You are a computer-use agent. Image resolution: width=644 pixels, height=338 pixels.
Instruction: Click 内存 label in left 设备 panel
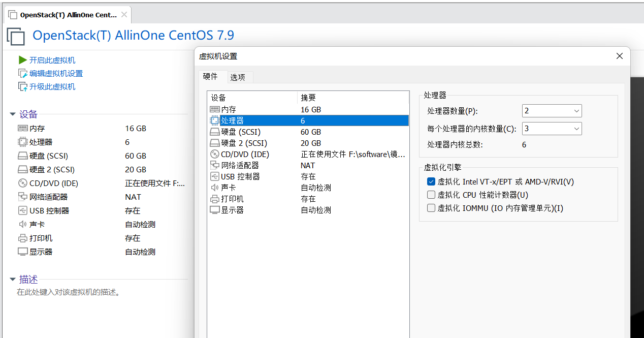(x=37, y=129)
